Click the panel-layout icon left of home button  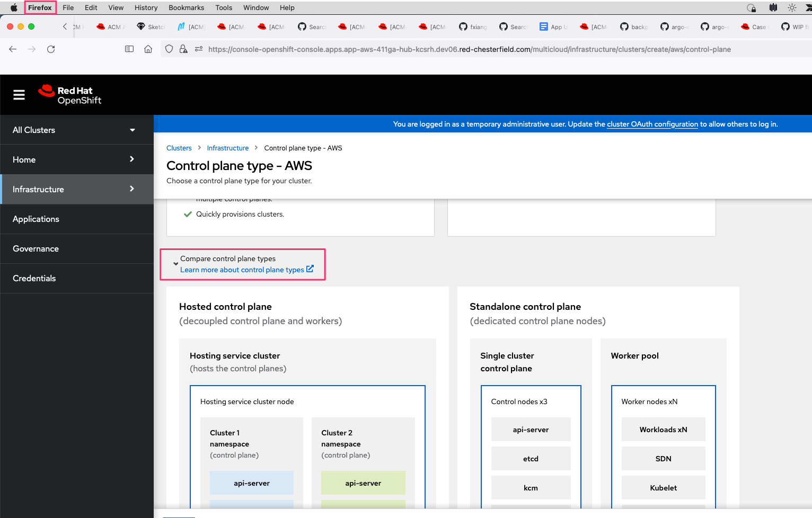click(x=129, y=49)
